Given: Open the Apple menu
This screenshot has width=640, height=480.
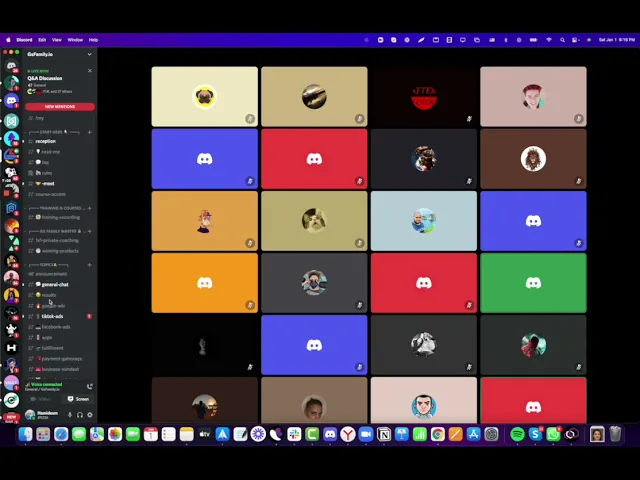Looking at the screenshot, I should (x=8, y=40).
